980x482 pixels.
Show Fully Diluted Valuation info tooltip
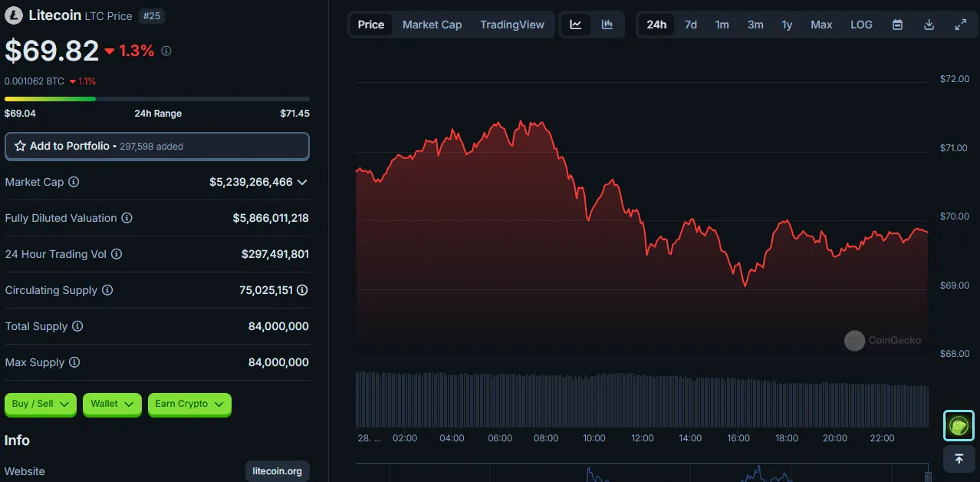coord(127,218)
